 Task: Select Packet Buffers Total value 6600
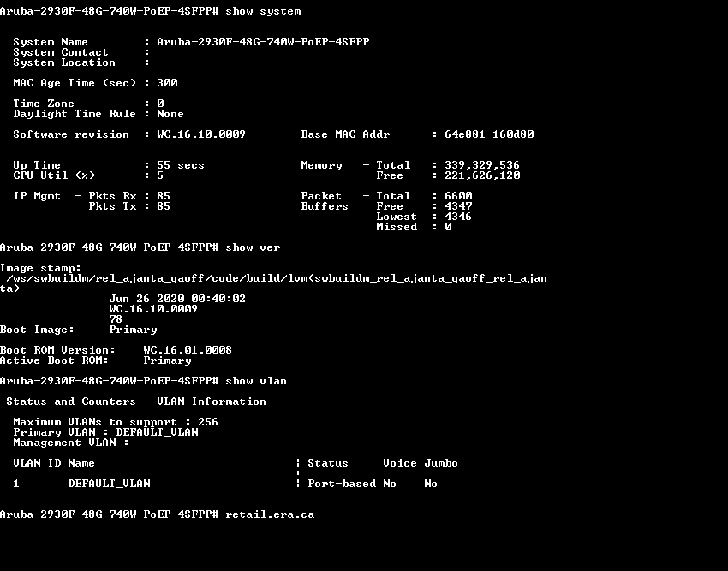pyautogui.click(x=458, y=196)
